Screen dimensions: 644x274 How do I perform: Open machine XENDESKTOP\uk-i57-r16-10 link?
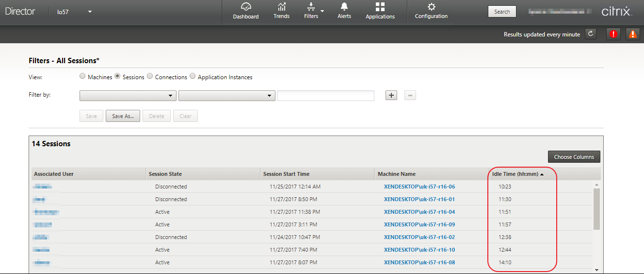pyautogui.click(x=419, y=250)
